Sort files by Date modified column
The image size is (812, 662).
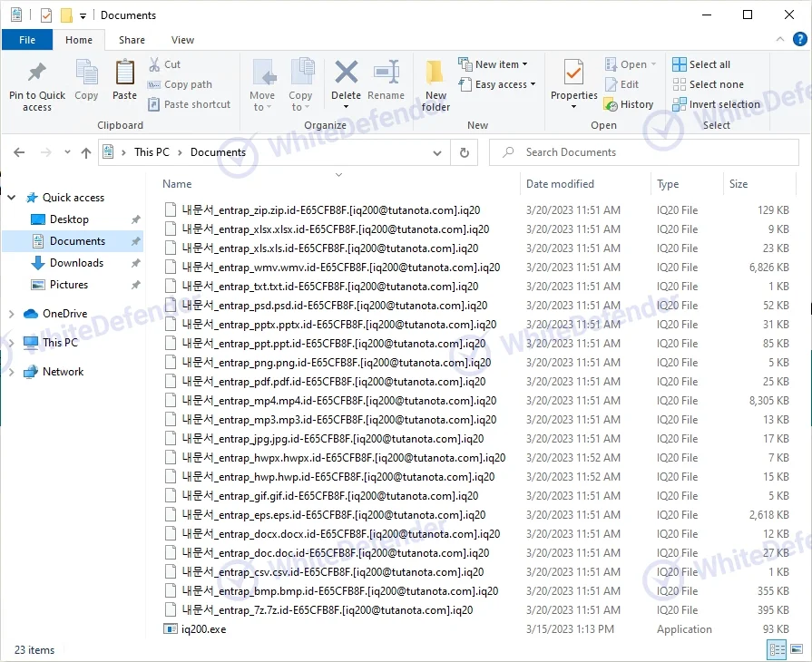[560, 184]
